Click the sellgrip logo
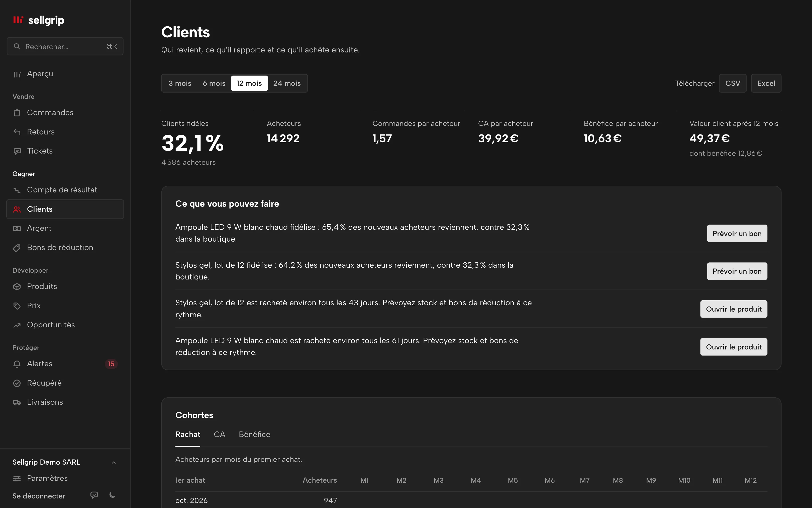The width and height of the screenshot is (812, 508). 38,20
